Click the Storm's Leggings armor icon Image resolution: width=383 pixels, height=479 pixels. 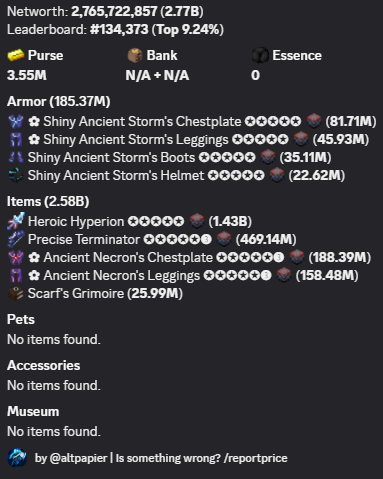[x=16, y=139]
